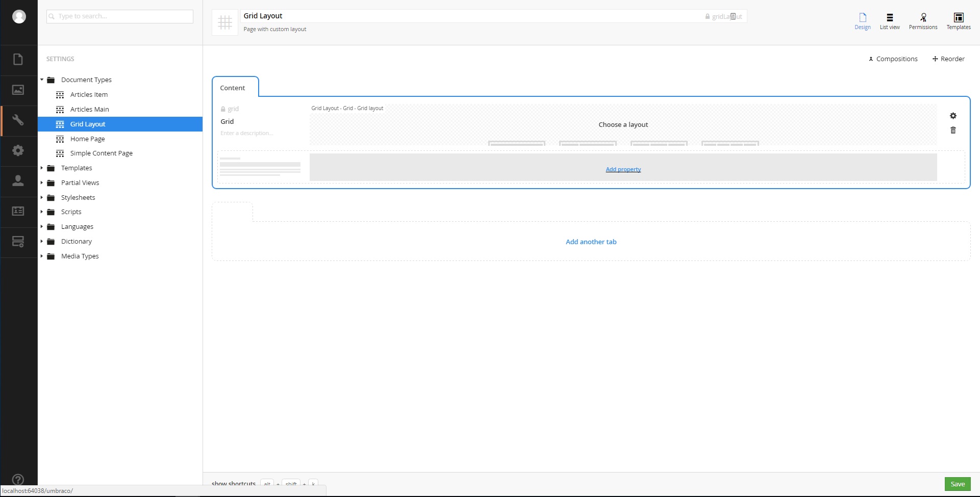Select Grid Layout document type

point(88,124)
